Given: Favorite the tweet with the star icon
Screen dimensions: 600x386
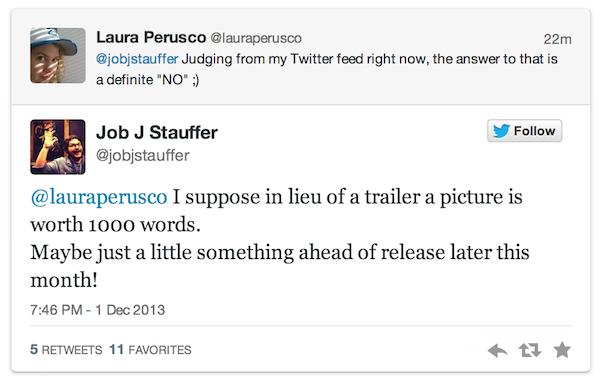Looking at the screenshot, I should 562,350.
